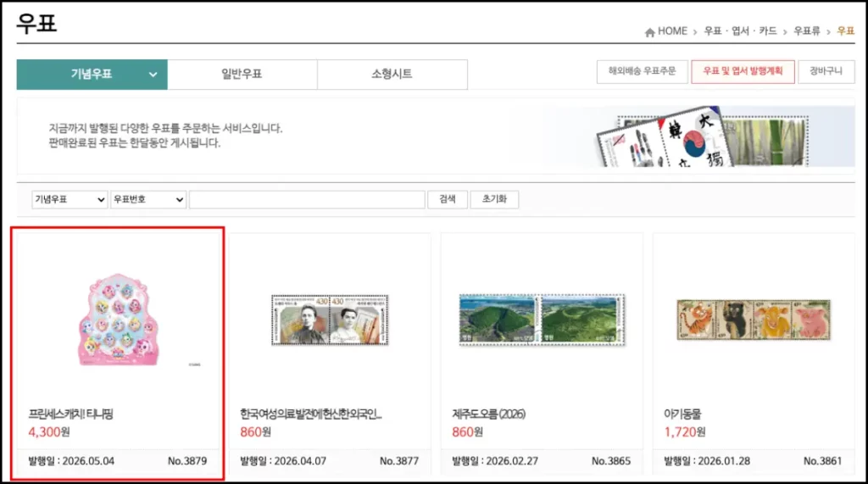Open the HOME breadcrumb link
868x484 pixels.
[672, 31]
